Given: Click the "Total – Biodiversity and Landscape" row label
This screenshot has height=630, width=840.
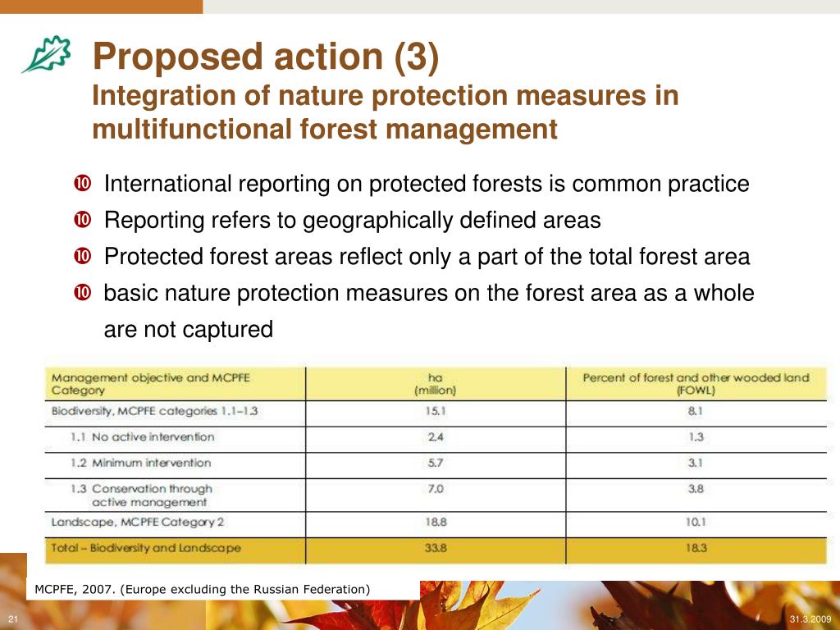Looking at the screenshot, I should tap(146, 548).
